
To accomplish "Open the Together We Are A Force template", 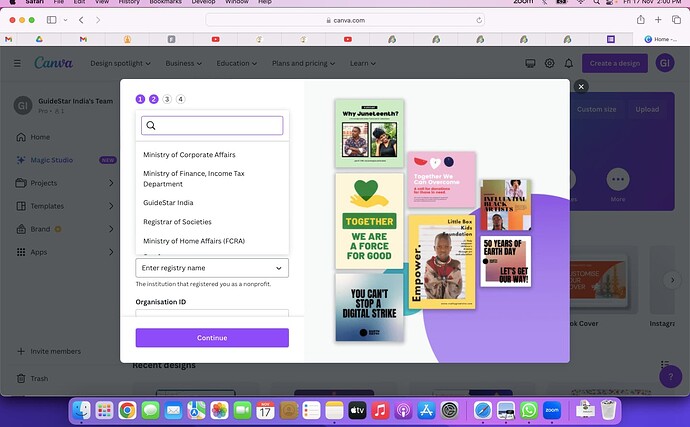I will (x=369, y=221).
